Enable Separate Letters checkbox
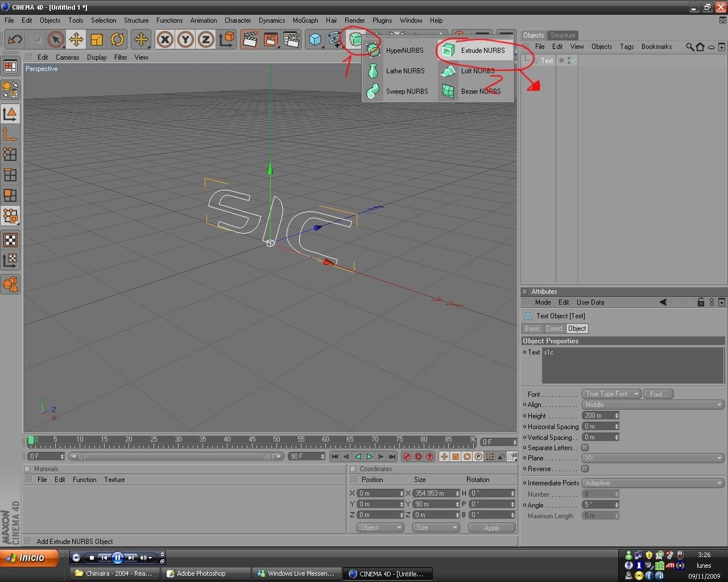Screen dimensions: 728x582 coord(585,448)
